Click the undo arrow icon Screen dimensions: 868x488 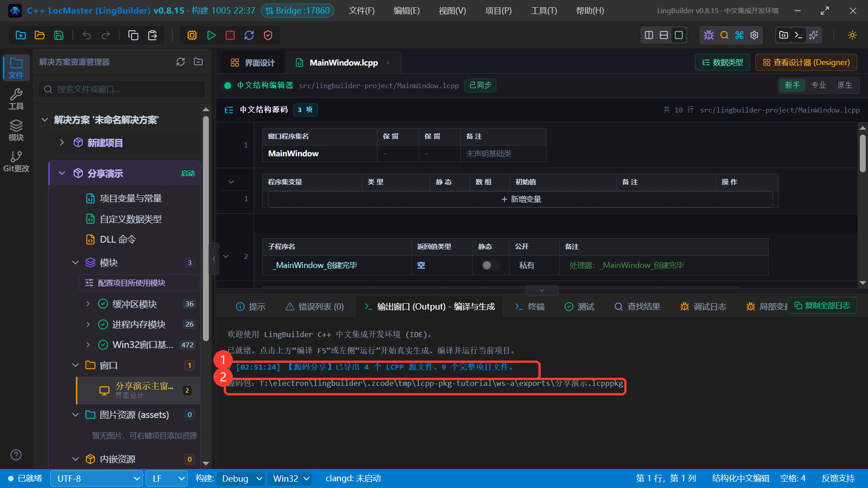tap(87, 35)
